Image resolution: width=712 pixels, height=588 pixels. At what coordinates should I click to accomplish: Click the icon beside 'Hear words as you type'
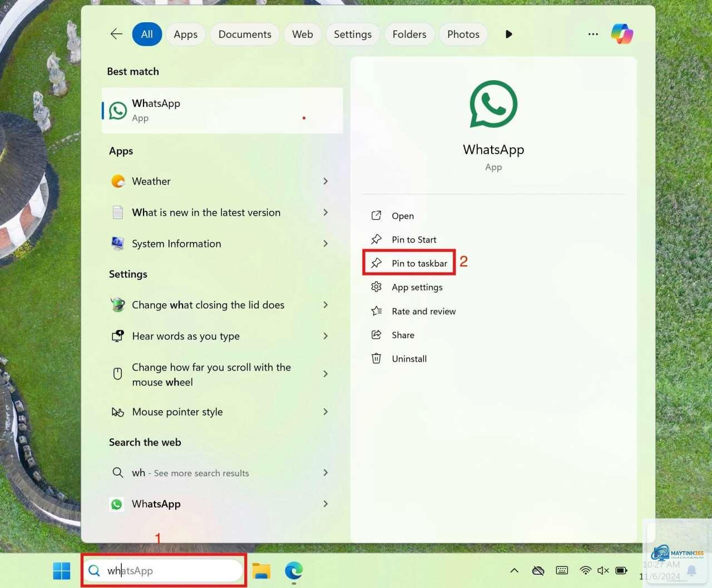(118, 336)
